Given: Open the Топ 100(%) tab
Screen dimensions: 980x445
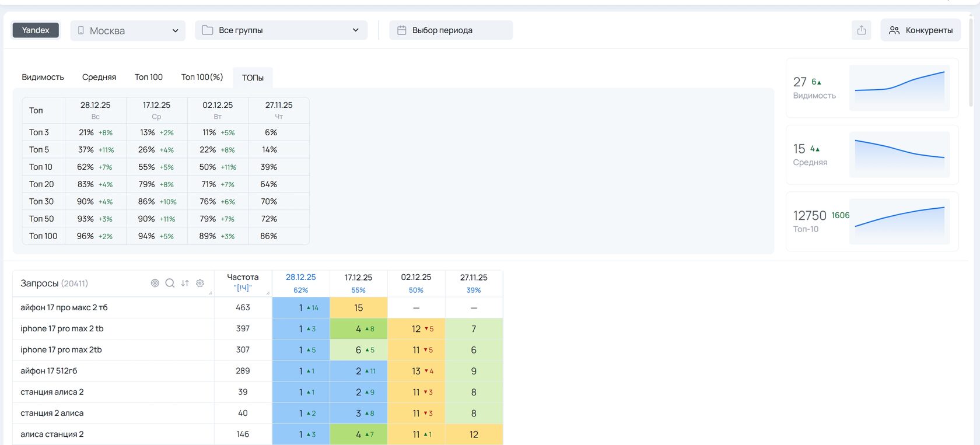Looking at the screenshot, I should 202,77.
